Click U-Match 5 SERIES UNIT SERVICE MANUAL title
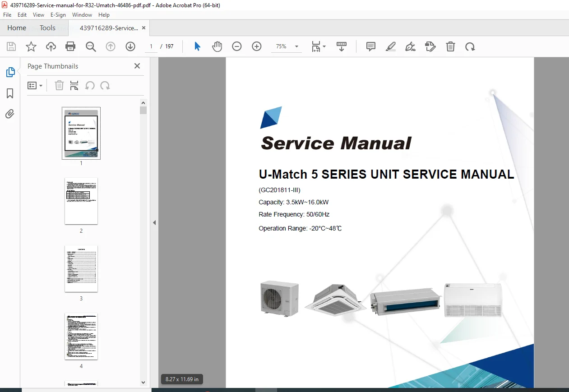Image resolution: width=569 pixels, height=392 pixels. (x=386, y=174)
